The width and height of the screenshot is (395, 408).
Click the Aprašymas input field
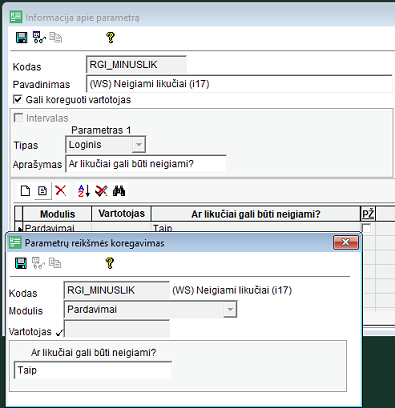point(146,164)
